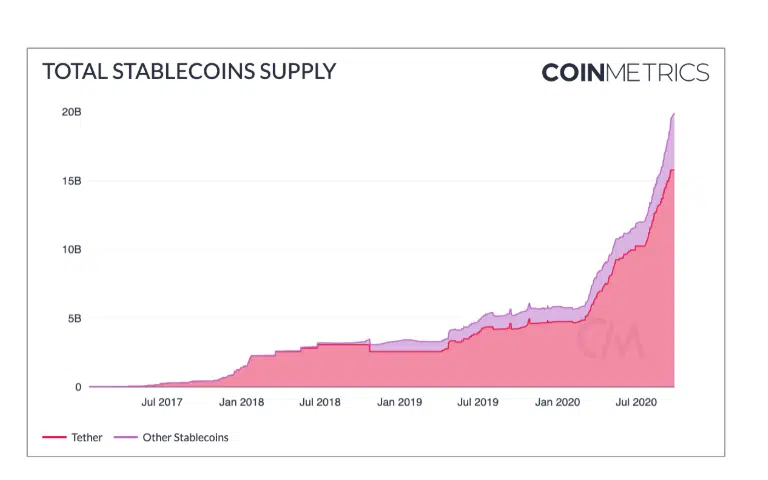
Task: Click the Total Stablecoins Supply title
Action: click(189, 72)
